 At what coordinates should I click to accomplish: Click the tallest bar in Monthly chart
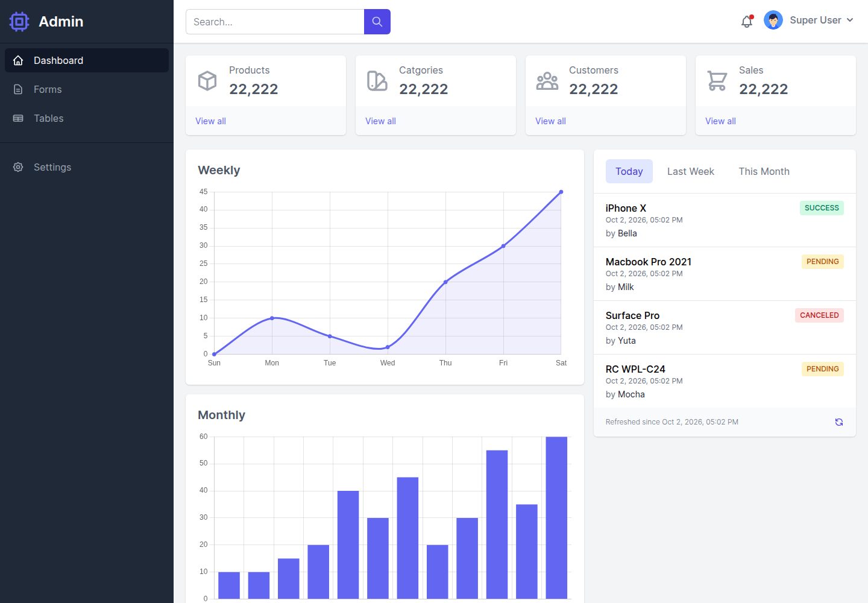coord(556,517)
